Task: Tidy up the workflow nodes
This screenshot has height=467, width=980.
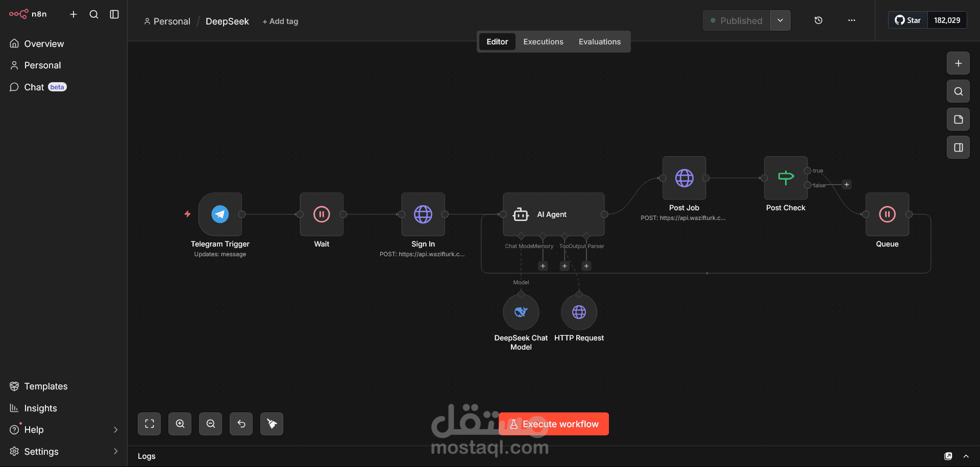Action: click(x=272, y=424)
